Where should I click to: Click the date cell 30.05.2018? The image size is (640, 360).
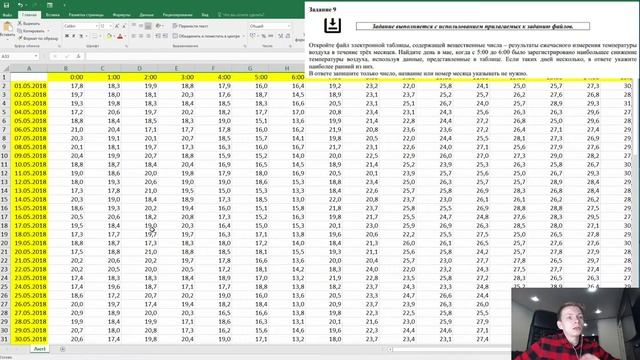[29, 339]
